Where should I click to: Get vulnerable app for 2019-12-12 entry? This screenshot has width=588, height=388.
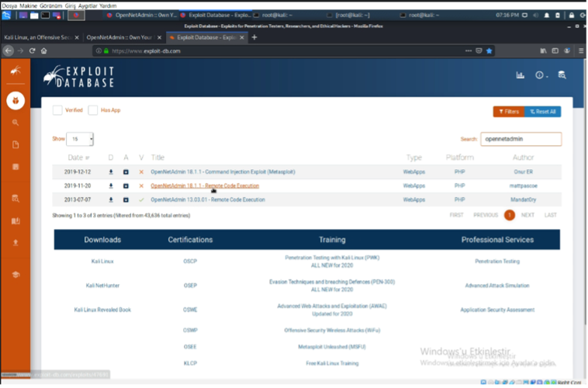(126, 172)
